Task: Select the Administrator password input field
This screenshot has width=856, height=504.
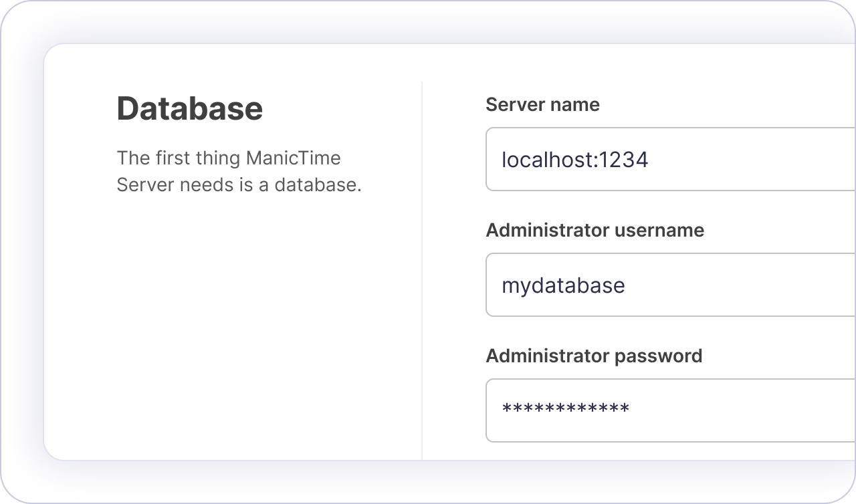Action: click(669, 410)
